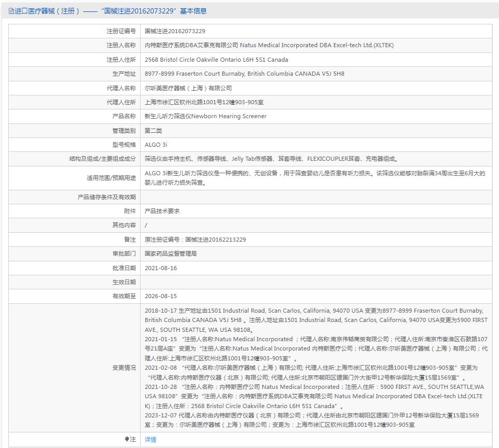Select the 2021-01-15 change record entry

click(316, 349)
